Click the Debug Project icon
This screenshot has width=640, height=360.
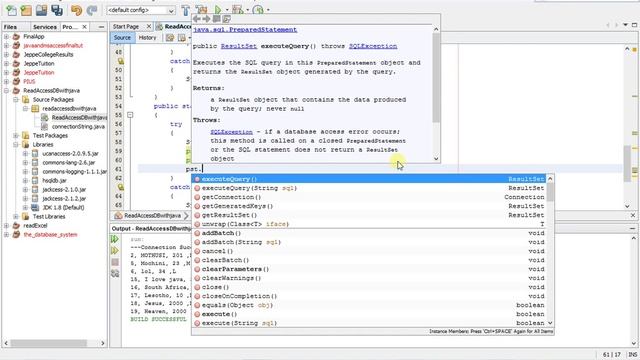tap(238, 9)
